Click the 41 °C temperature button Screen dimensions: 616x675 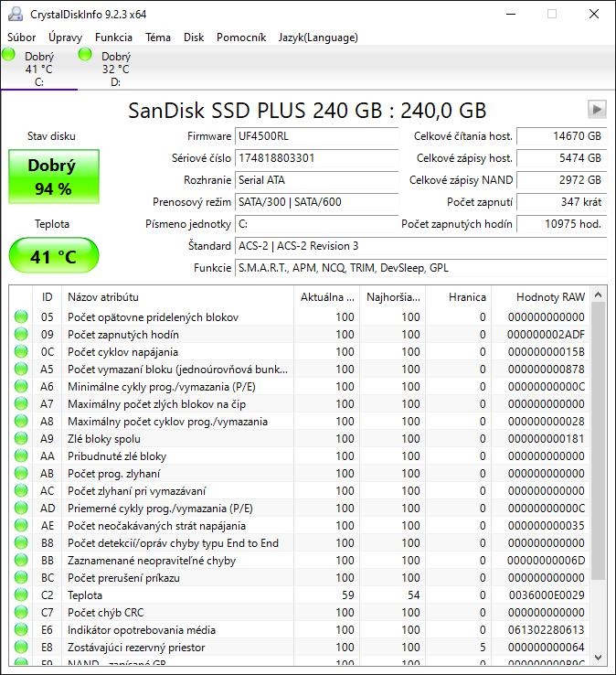coord(54,255)
